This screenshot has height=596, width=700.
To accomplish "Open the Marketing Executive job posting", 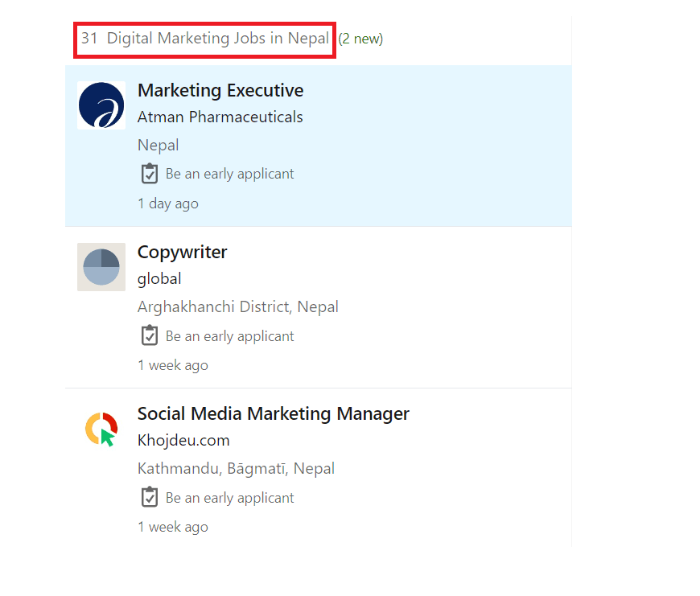I will 220,90.
